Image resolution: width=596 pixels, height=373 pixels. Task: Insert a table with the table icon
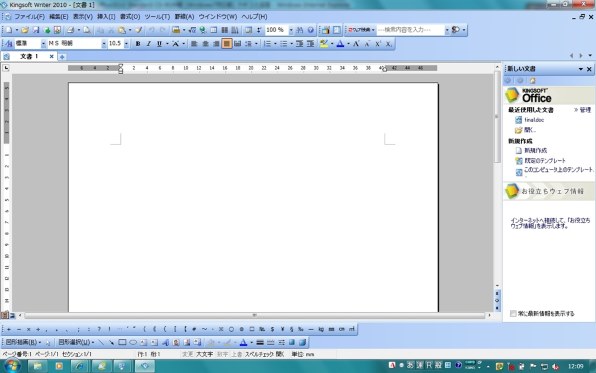tap(214, 30)
